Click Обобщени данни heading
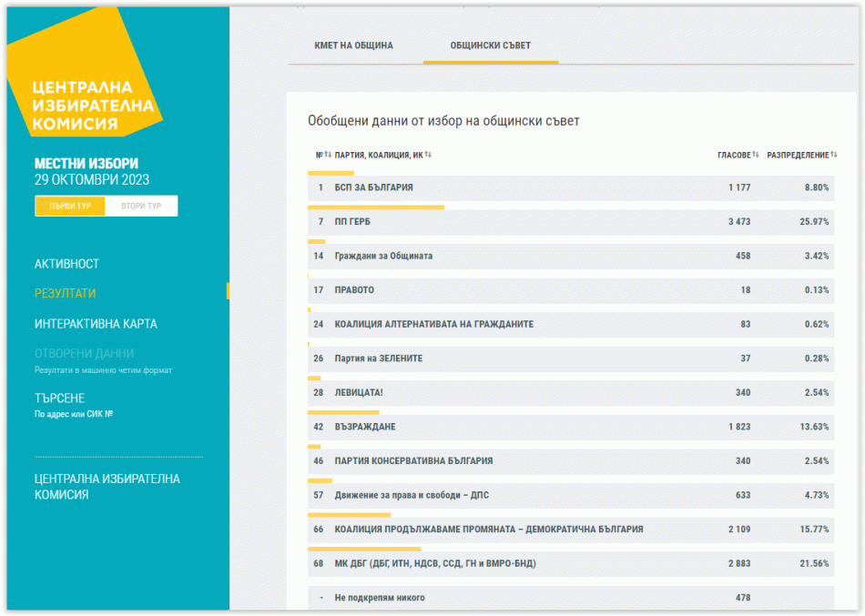865x616 pixels. tap(443, 121)
